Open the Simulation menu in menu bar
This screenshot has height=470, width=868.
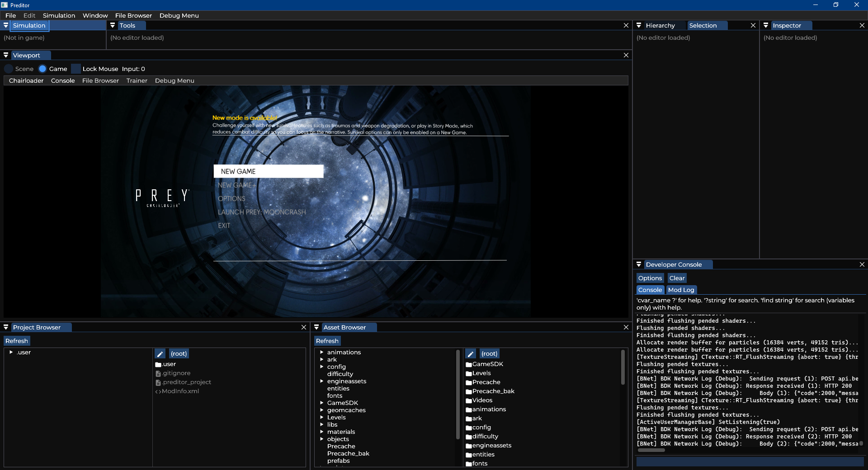(x=59, y=15)
